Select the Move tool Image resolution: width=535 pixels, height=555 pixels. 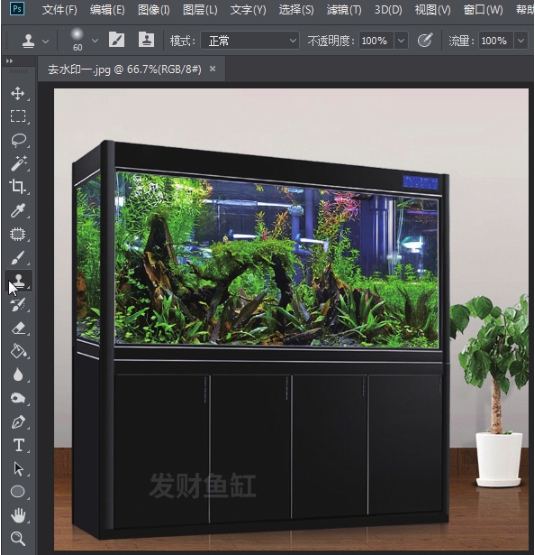point(17,93)
